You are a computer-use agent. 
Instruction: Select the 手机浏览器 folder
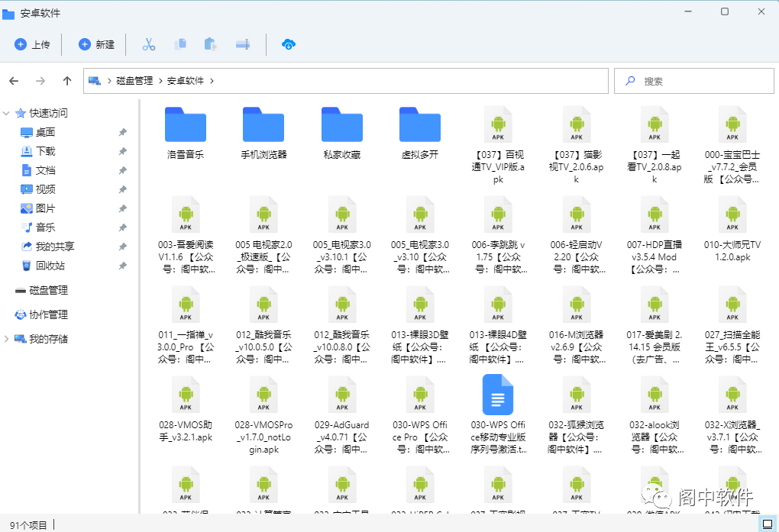coord(263,133)
